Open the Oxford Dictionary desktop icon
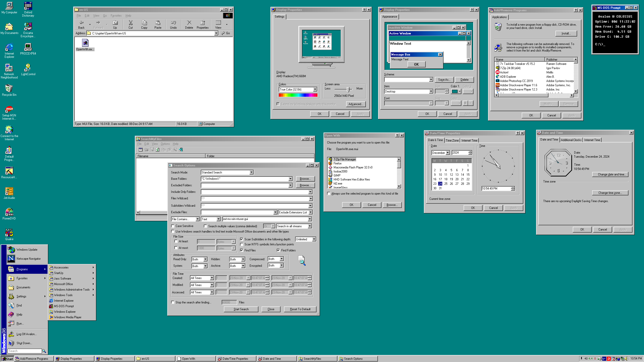Screen dimensions: 644x362 pyautogui.click(x=28, y=9)
